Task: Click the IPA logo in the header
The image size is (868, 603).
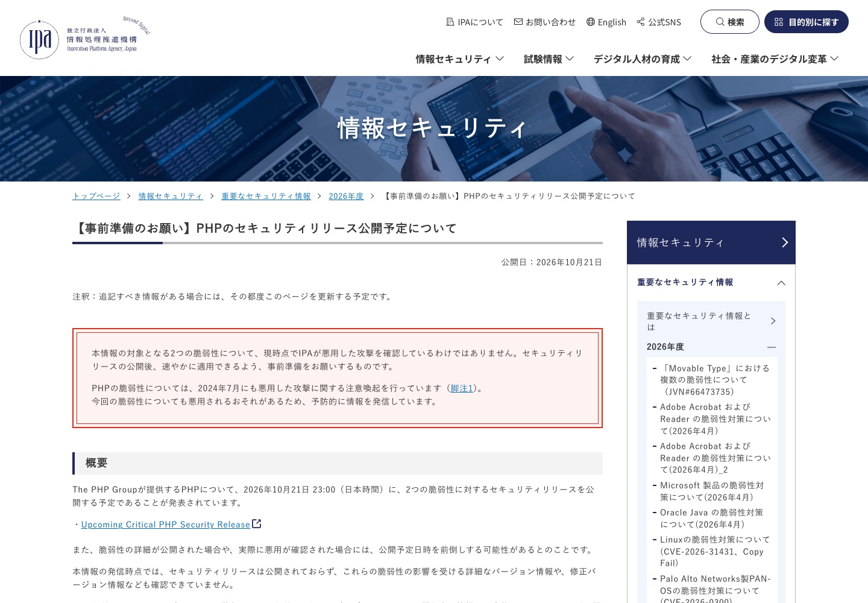Action: click(84, 37)
